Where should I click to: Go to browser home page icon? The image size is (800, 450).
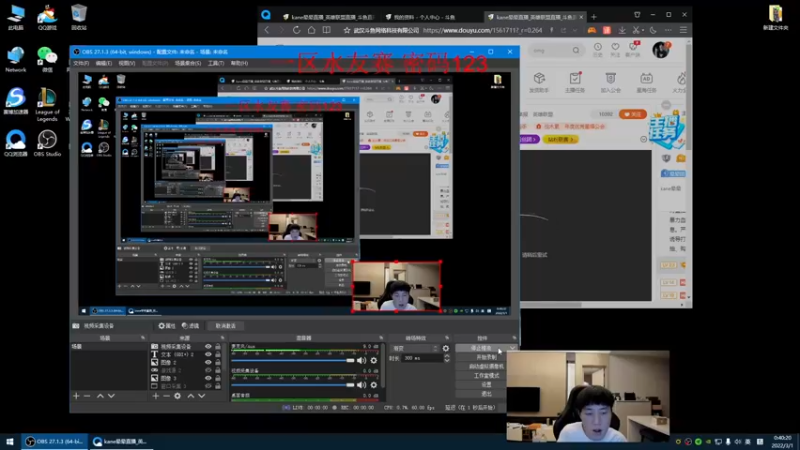pyautogui.click(x=311, y=30)
